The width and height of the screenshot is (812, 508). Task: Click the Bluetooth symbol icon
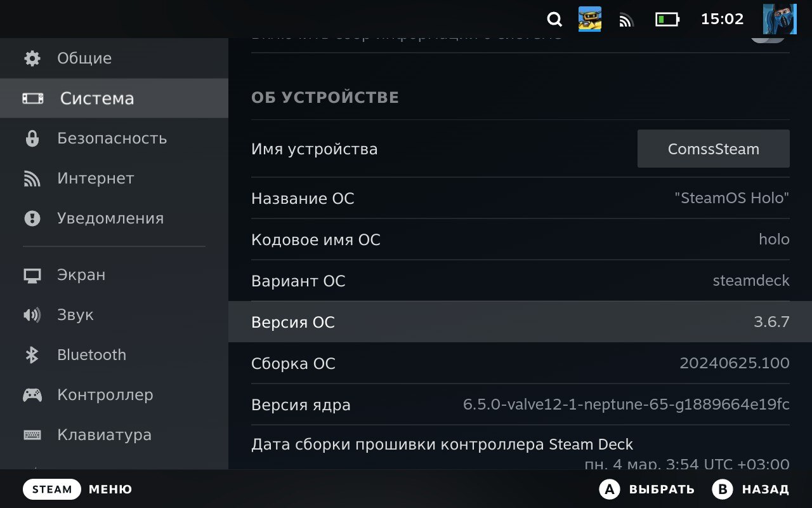coord(32,355)
